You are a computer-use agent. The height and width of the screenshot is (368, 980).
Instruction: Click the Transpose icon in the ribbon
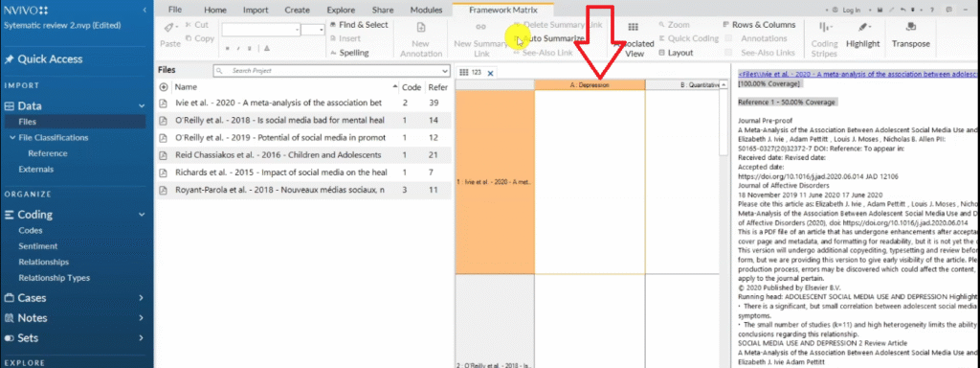click(x=911, y=27)
